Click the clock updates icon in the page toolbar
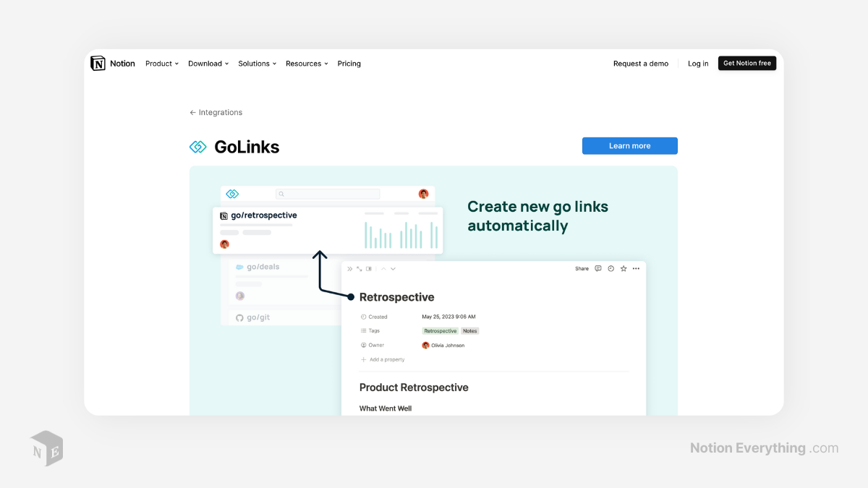The image size is (868, 488). 610,268
